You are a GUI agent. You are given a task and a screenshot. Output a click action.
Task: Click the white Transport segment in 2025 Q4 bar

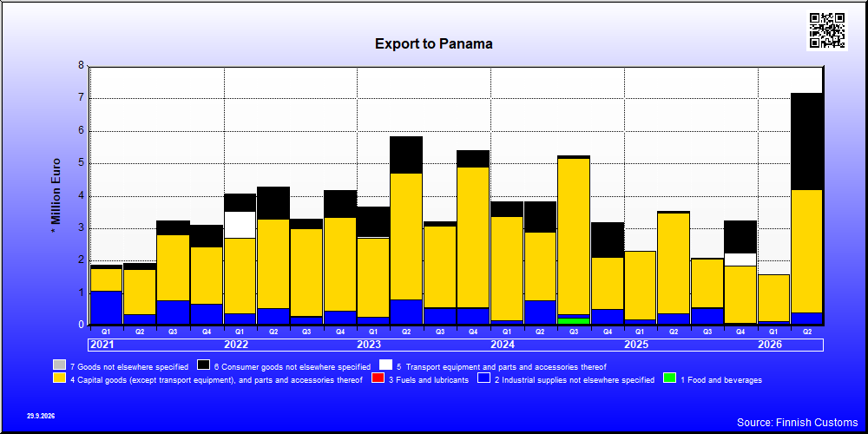740,260
